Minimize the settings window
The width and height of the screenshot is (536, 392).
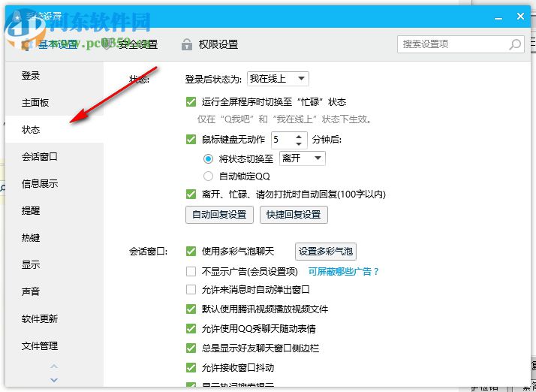(498, 17)
